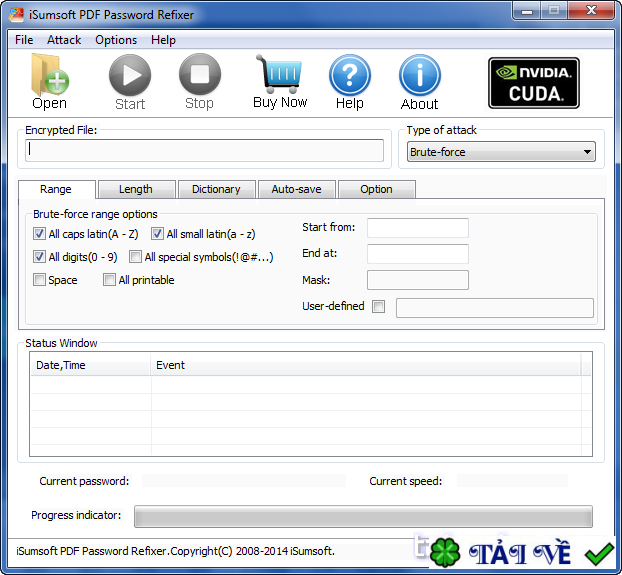The width and height of the screenshot is (622, 575).
Task: Open the File menu
Action: (24, 40)
